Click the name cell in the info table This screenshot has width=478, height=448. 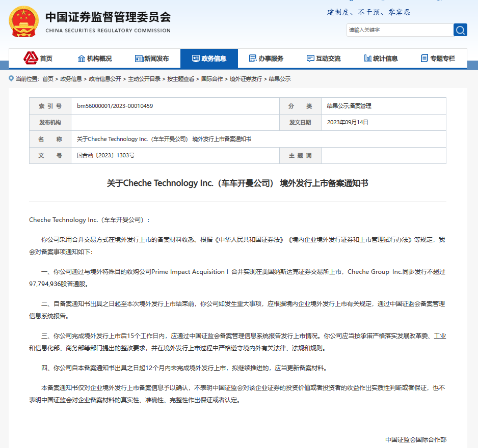coord(258,139)
